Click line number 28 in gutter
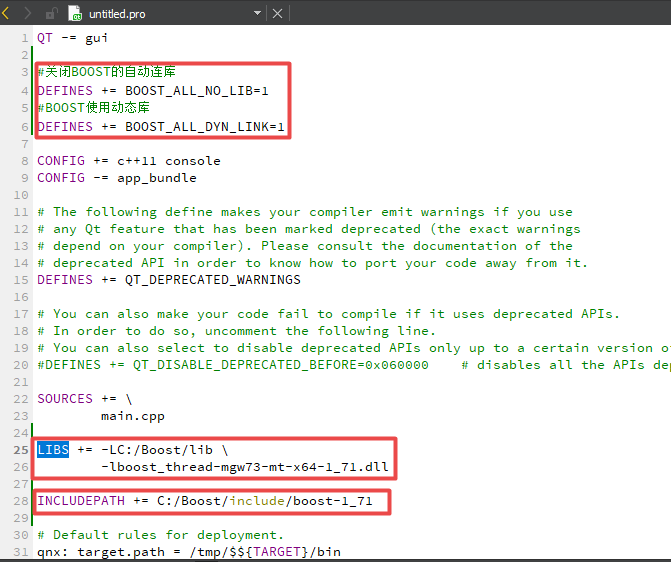The image size is (671, 562). click(21, 501)
